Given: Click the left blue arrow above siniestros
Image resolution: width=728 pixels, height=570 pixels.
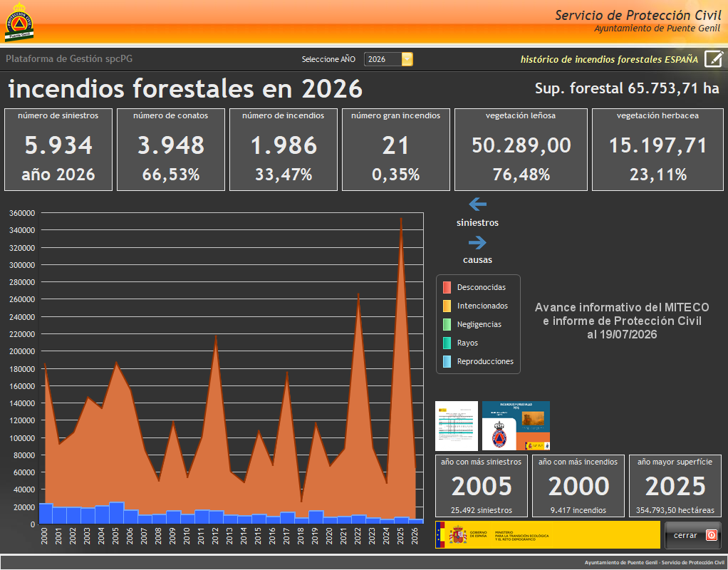Looking at the screenshot, I should point(477,204).
